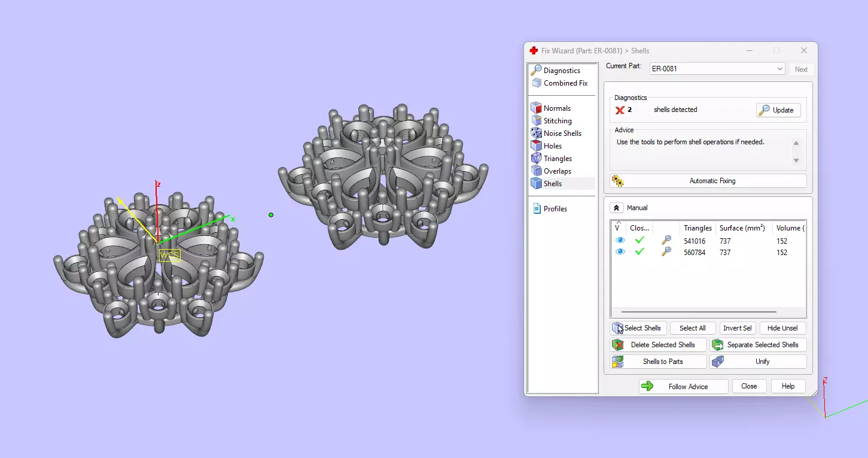Sort by the Volume column header

tap(789, 228)
